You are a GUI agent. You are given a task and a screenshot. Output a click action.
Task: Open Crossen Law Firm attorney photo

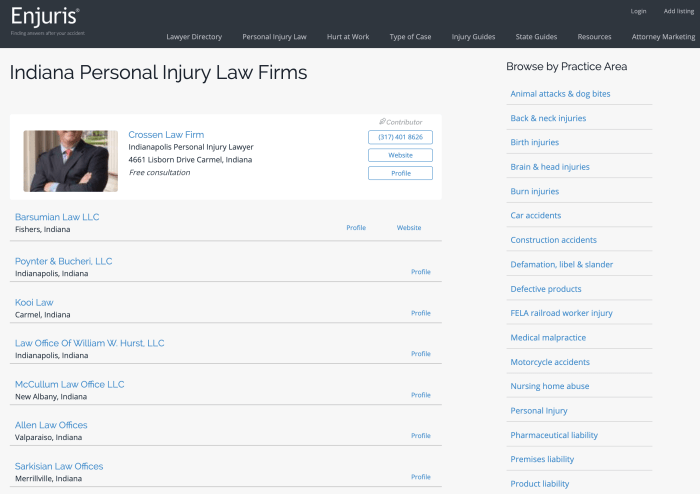click(71, 161)
